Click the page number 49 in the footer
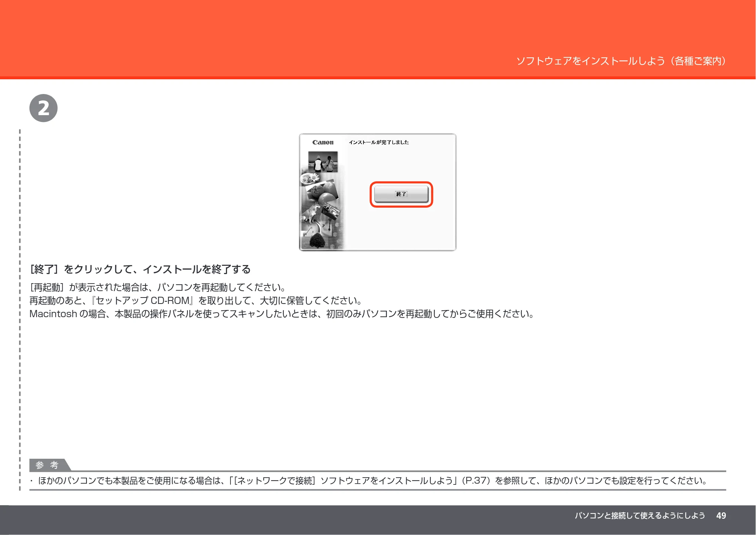Viewport: 756px width, 535px height. pos(721,516)
